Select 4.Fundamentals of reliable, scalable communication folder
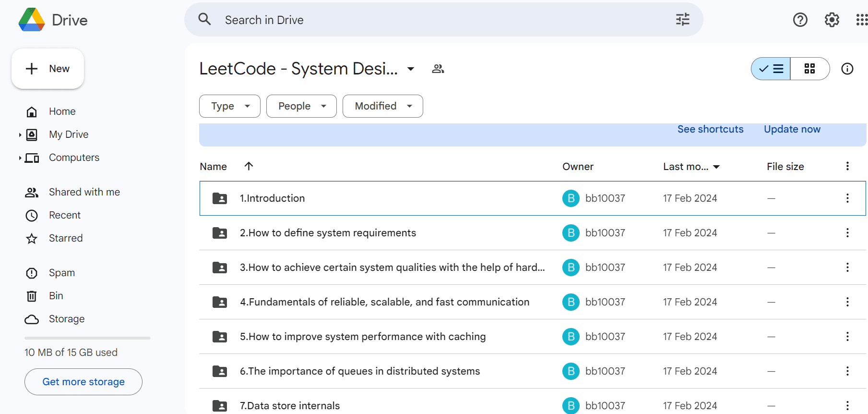This screenshot has width=868, height=414. pyautogui.click(x=533, y=302)
